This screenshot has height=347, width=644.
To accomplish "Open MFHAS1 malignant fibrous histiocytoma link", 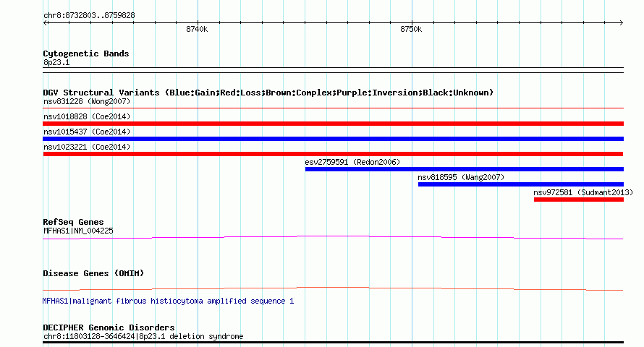I will coord(168,301).
